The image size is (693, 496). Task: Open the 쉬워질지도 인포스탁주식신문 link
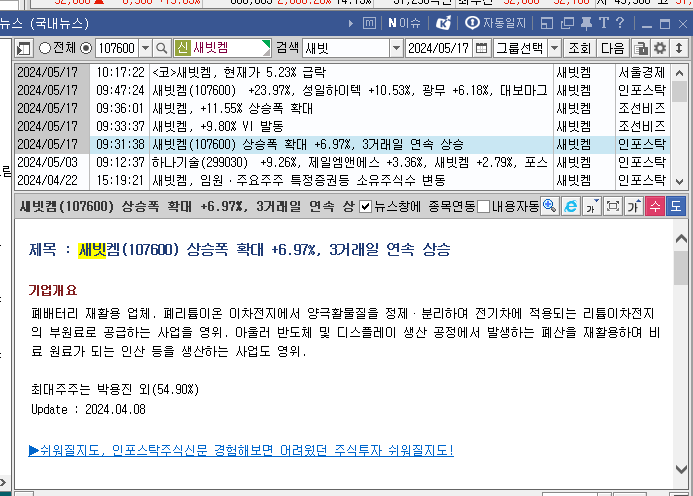pyautogui.click(x=241, y=450)
